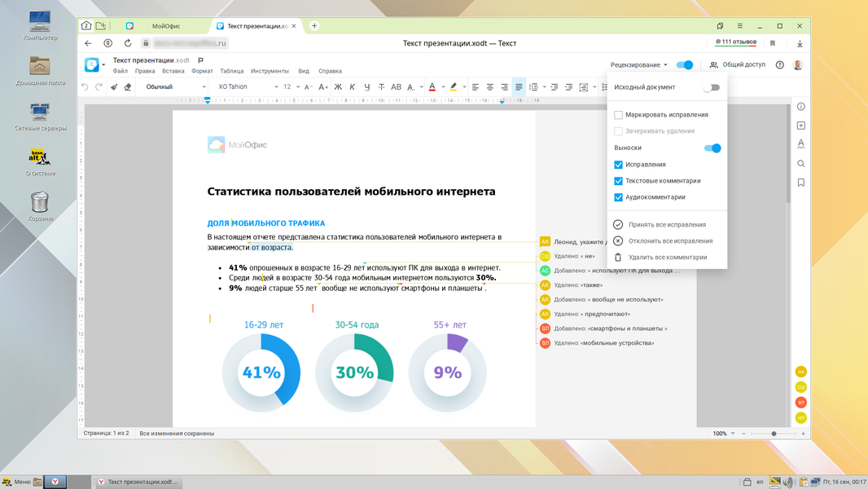Check Маркировать исправления checkbox
The image size is (868, 489).
tap(618, 115)
